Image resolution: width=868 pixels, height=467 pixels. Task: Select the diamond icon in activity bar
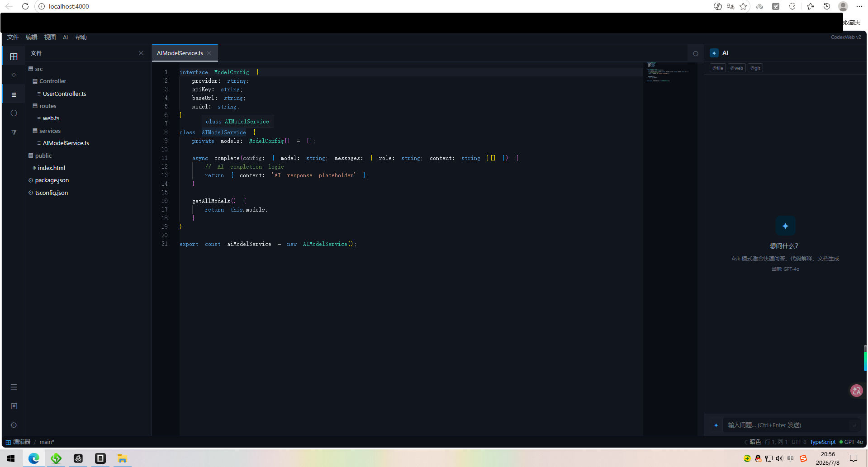14,75
